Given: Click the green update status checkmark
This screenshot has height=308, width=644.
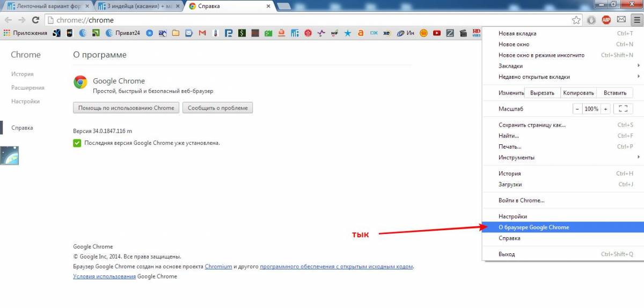Looking at the screenshot, I should [x=77, y=143].
